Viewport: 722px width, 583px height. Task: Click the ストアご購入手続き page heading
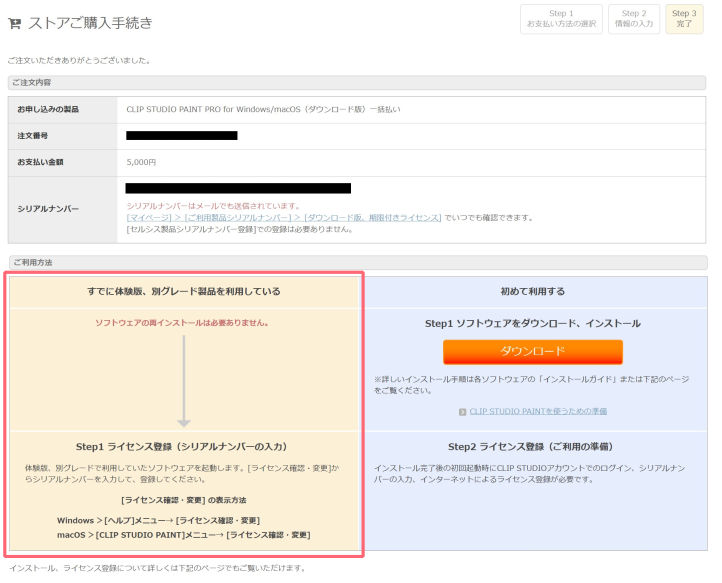click(x=90, y=23)
